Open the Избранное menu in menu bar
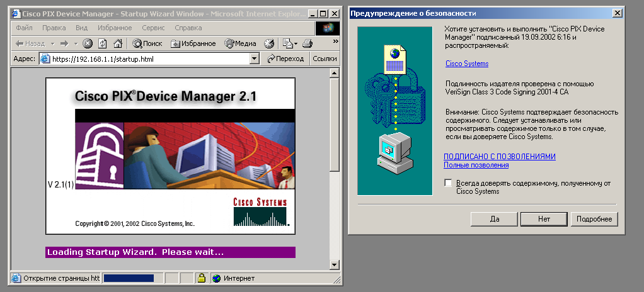This screenshot has height=292, width=644. pyautogui.click(x=115, y=28)
